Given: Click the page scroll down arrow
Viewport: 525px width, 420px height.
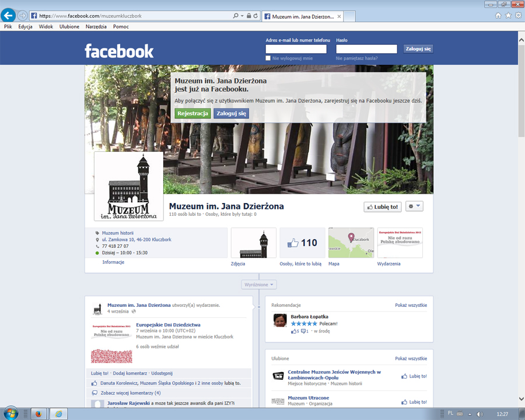Looking at the screenshot, I should [521, 398].
